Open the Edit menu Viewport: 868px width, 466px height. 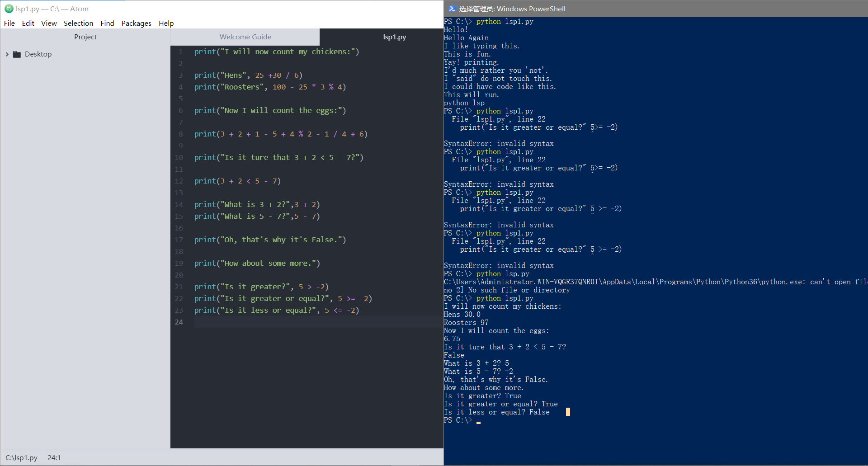tap(28, 23)
